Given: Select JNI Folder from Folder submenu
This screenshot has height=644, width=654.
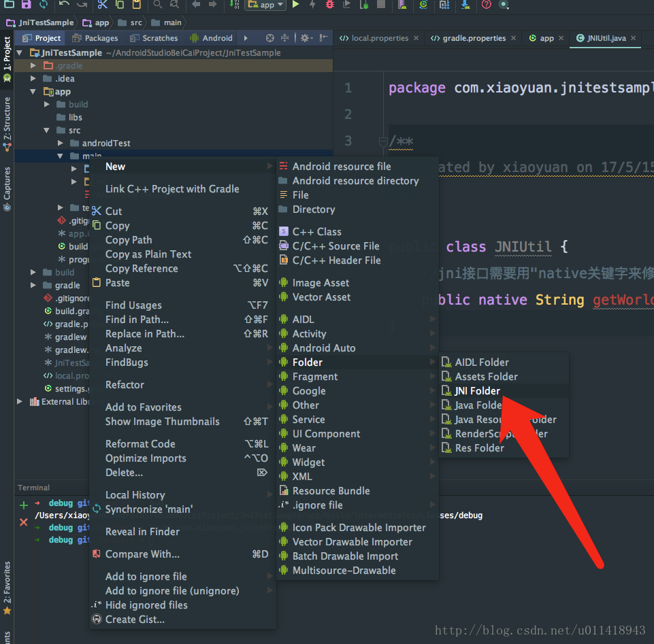Looking at the screenshot, I should tap(505, 391).
